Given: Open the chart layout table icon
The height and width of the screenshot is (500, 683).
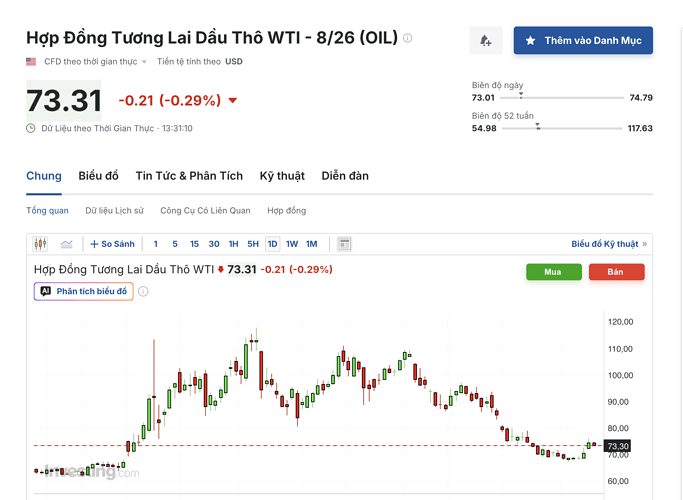Looking at the screenshot, I should [344, 244].
